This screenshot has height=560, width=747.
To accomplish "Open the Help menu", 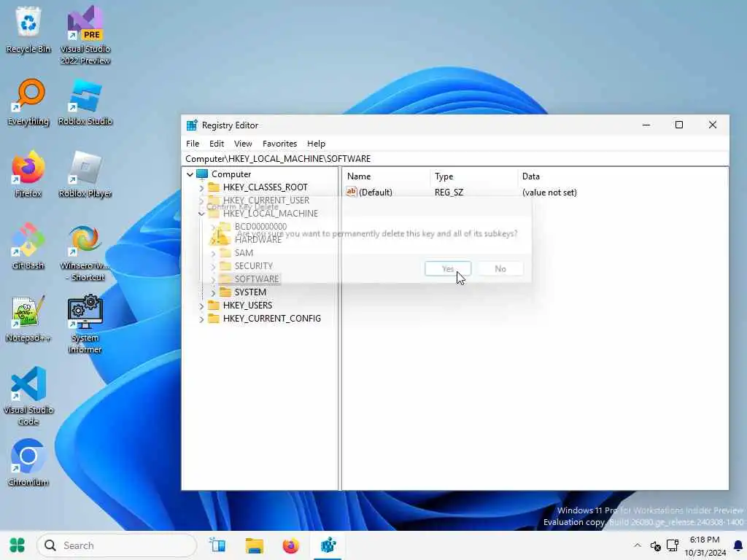I will (316, 144).
